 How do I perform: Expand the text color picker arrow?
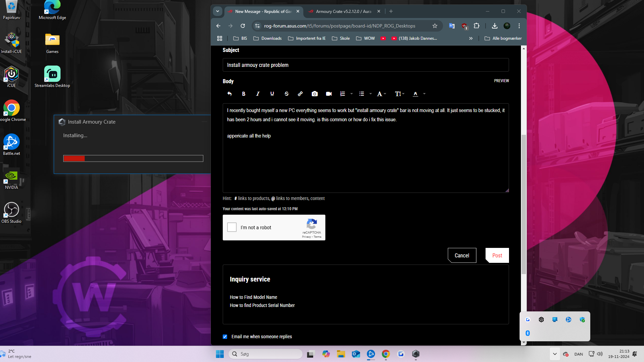[424, 94]
